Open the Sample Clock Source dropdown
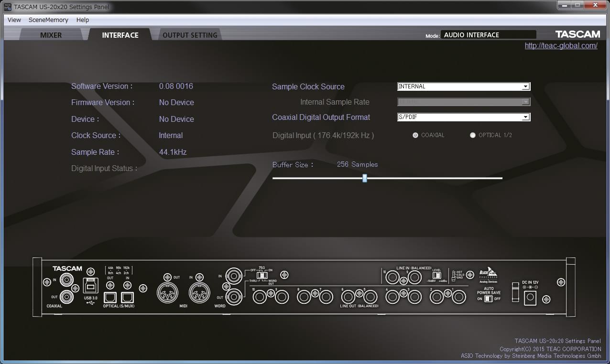This screenshot has height=364, width=610. pos(464,86)
